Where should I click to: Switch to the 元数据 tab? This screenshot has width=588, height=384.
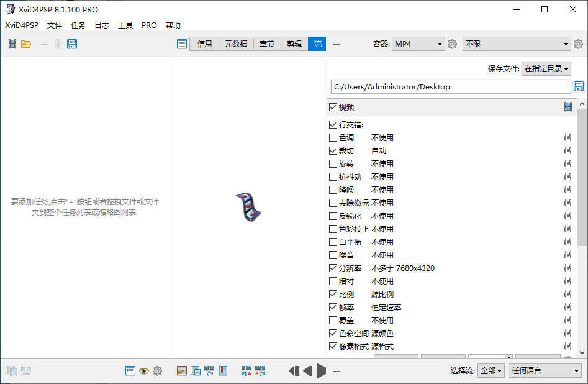(x=236, y=44)
